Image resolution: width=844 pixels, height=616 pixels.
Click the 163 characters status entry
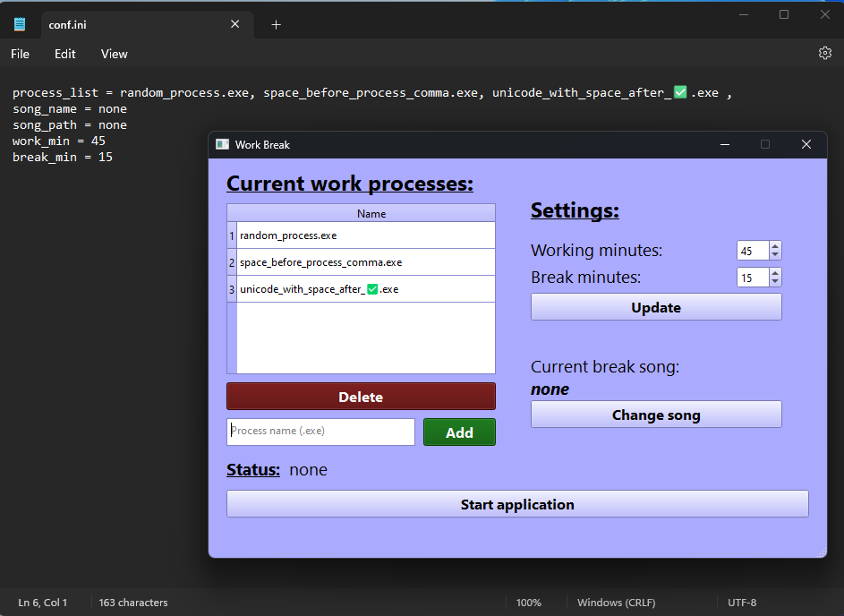[x=133, y=603]
